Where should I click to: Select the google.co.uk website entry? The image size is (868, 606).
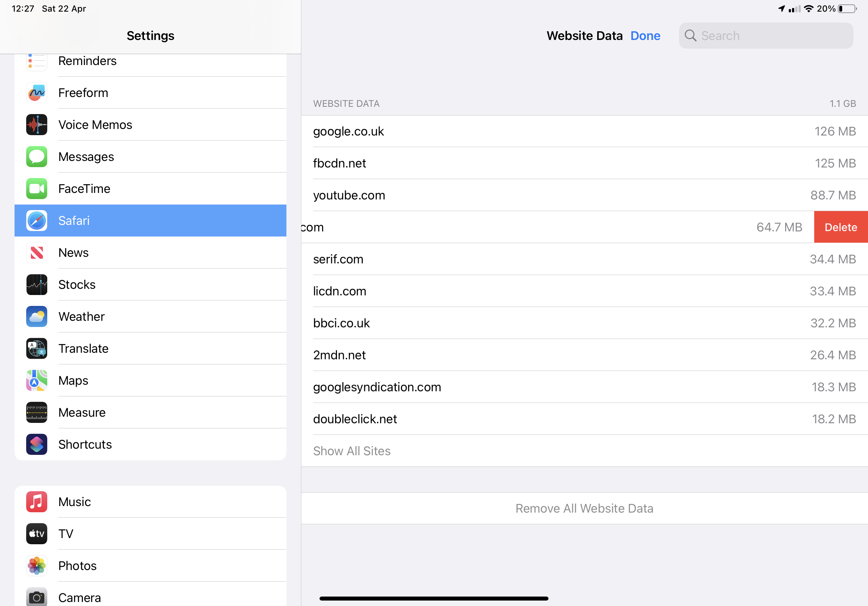click(584, 132)
